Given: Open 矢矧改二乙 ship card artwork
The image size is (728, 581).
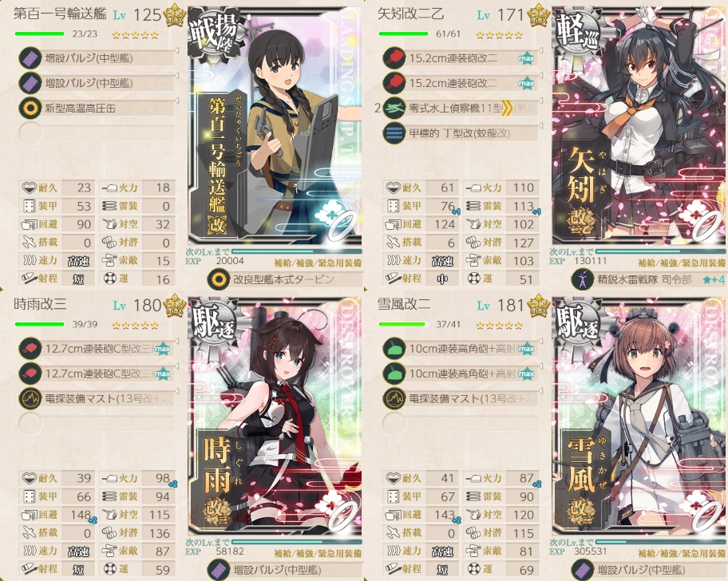Looking at the screenshot, I should (x=639, y=125).
